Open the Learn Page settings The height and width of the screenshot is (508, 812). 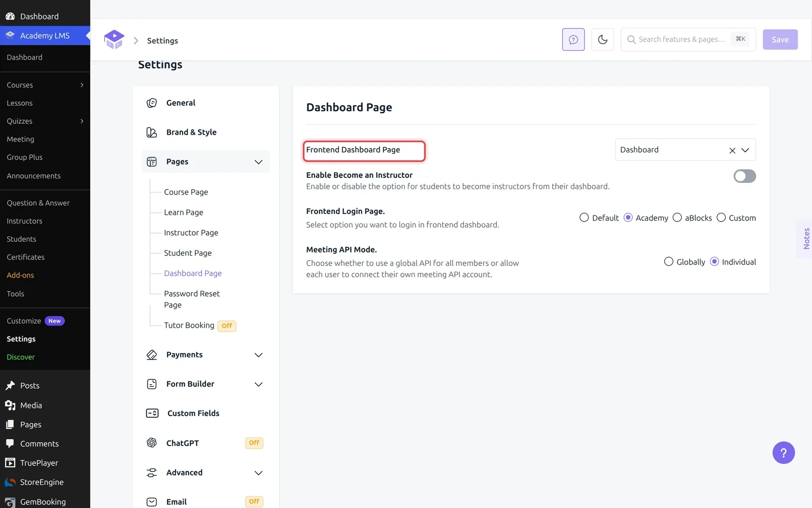click(183, 212)
